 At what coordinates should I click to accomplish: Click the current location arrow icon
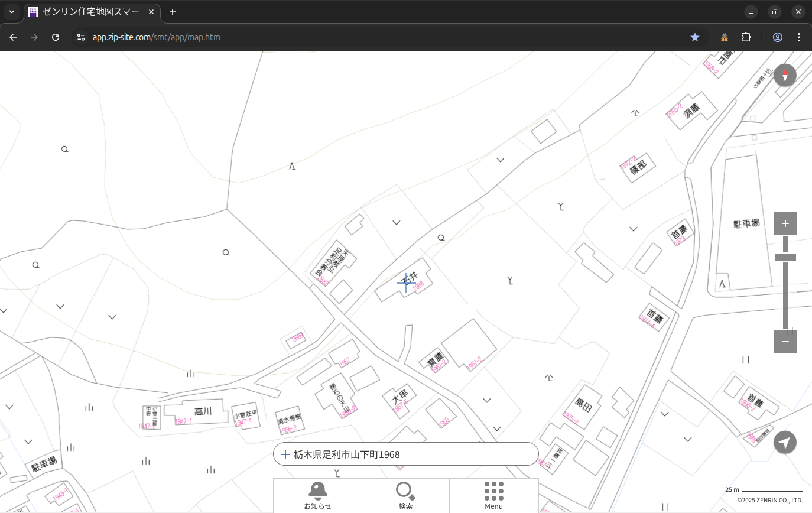click(x=785, y=442)
